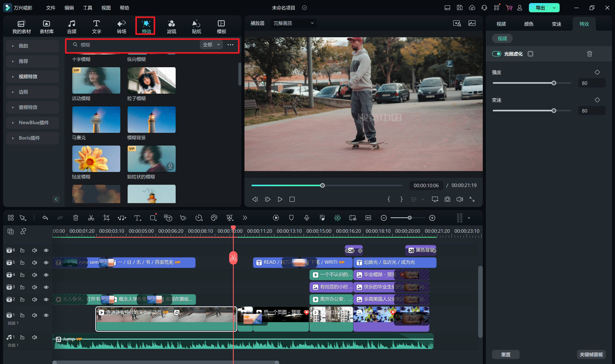Expand the NewBlue插件 category
Viewport: 615px width, 364px height.
tap(32, 122)
